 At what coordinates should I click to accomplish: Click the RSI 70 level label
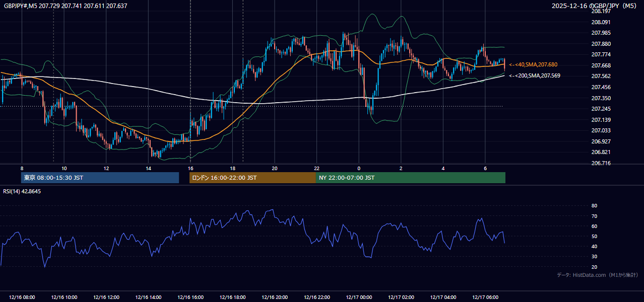point(594,216)
